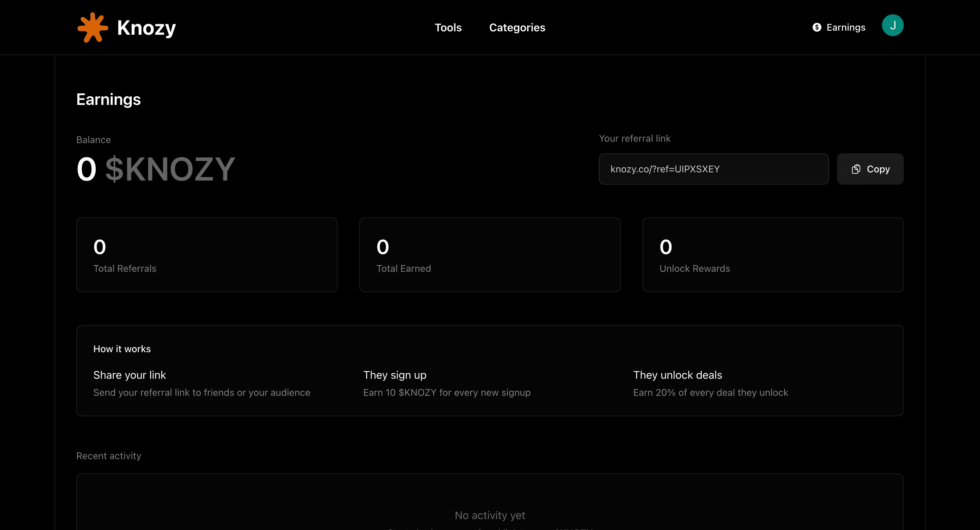Viewport: 980px width, 530px height.
Task: Click the dollar icon beside Earnings
Action: click(x=816, y=27)
